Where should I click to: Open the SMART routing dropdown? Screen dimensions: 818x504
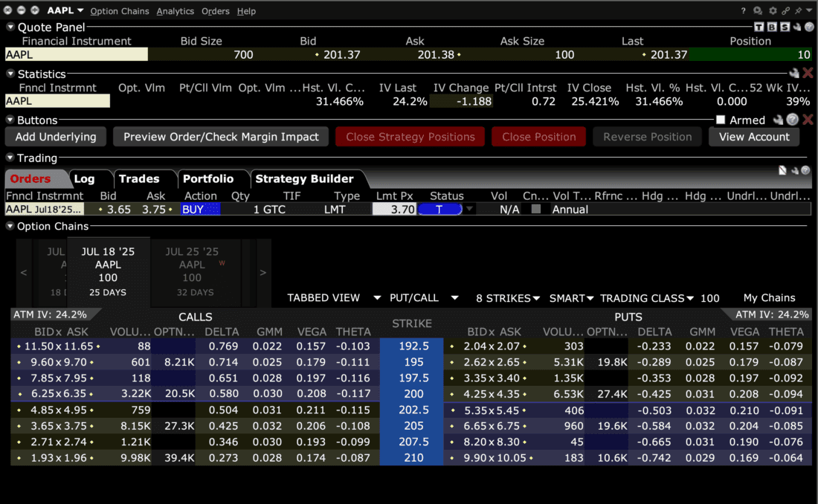point(571,298)
